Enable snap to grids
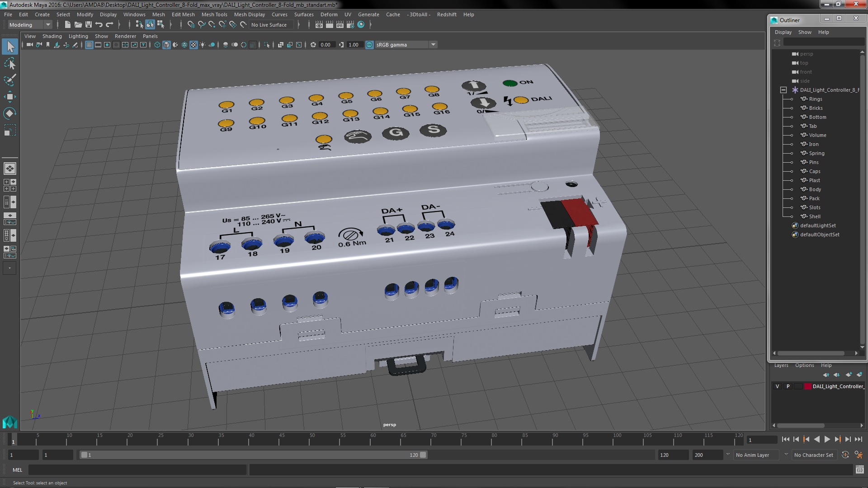The height and width of the screenshot is (488, 868). point(191,25)
